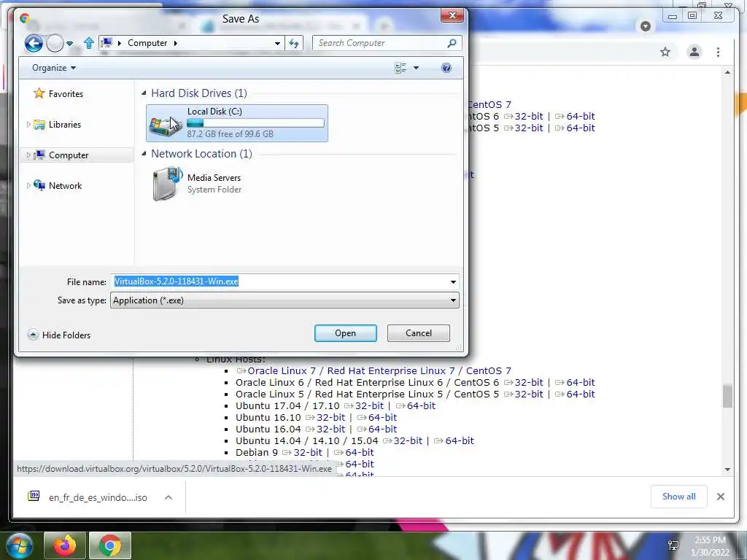Open the download item options chevron
This screenshot has height=560, width=747.
(x=169, y=497)
